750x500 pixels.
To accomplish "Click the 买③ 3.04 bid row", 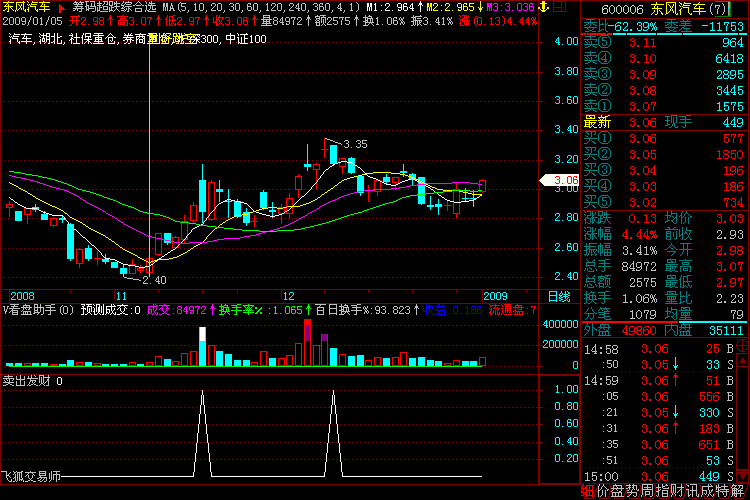I will point(664,170).
